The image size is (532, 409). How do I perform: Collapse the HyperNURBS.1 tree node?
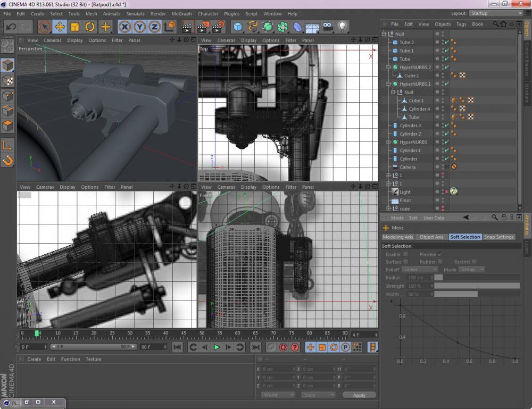click(389, 84)
